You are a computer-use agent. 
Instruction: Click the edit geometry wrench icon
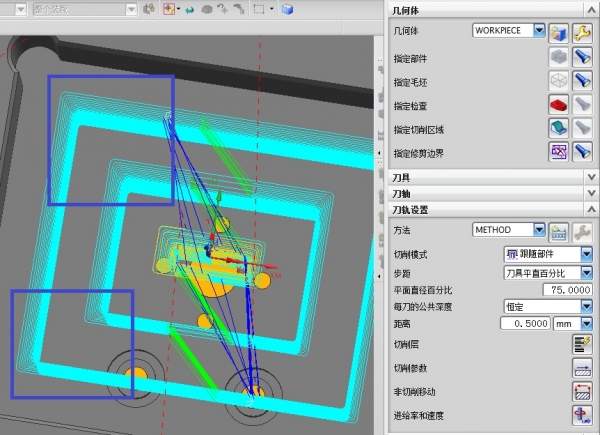pos(582,33)
